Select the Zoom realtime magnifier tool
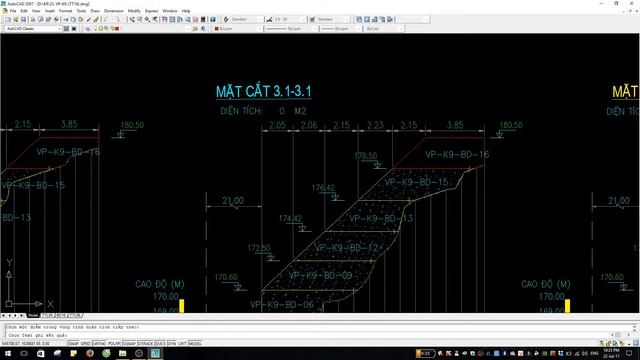This screenshot has height=360, width=640. point(140,20)
